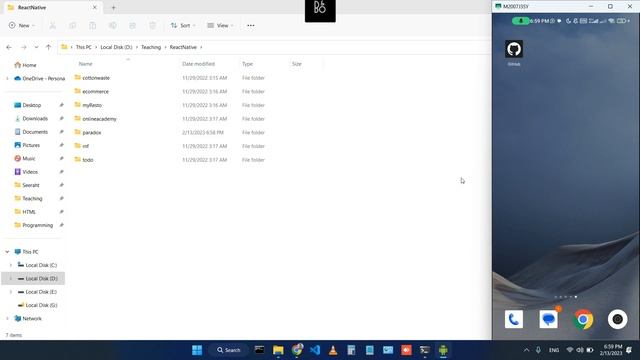This screenshot has height=360, width=640.
Task: Open VLC media player from taskbar
Action: 333,350
